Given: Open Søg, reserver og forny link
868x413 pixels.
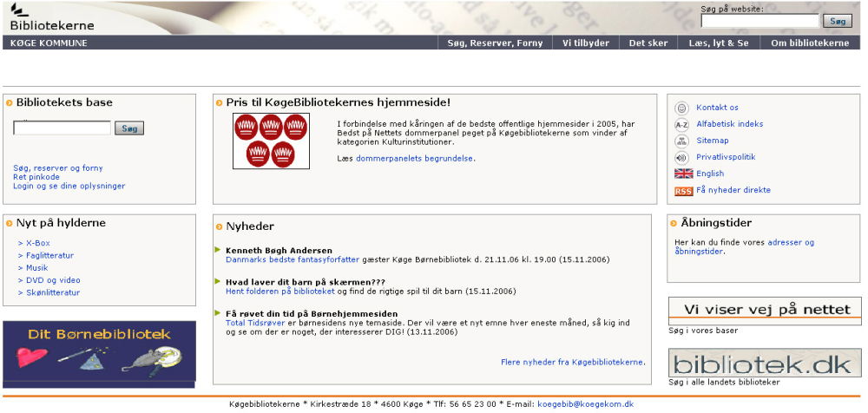Looking at the screenshot, I should click(x=58, y=168).
